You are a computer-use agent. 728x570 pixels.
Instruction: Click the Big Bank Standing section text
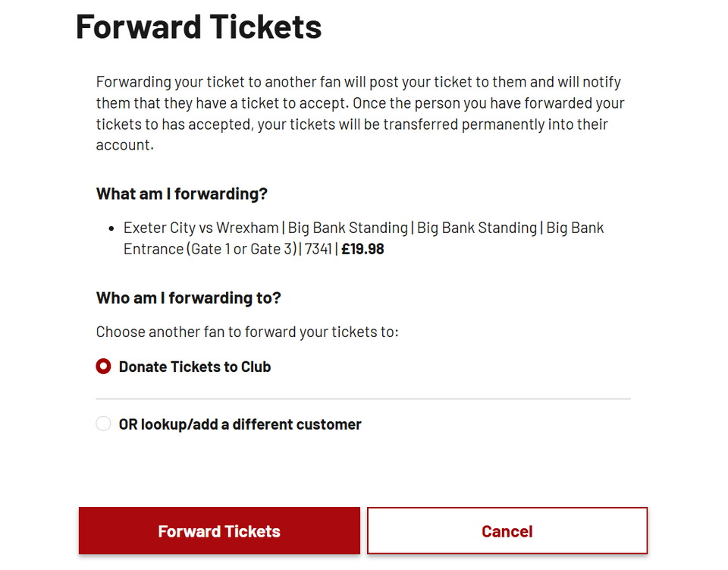348,227
